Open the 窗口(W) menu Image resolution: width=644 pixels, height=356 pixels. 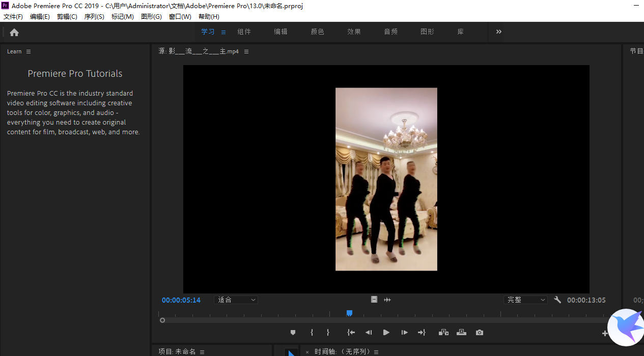pos(180,17)
